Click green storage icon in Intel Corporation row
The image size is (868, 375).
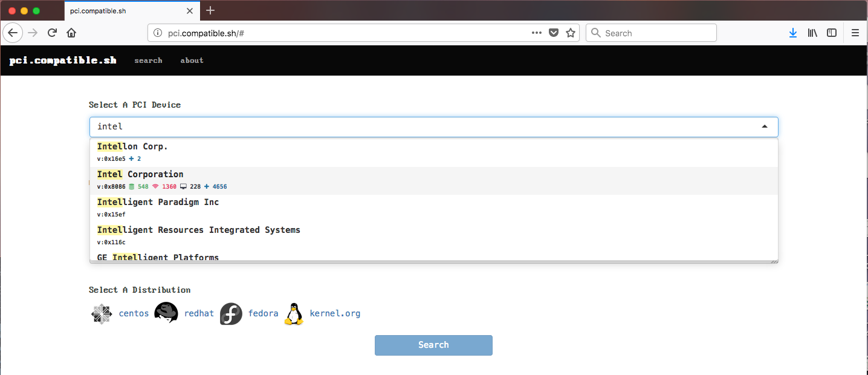point(132,187)
